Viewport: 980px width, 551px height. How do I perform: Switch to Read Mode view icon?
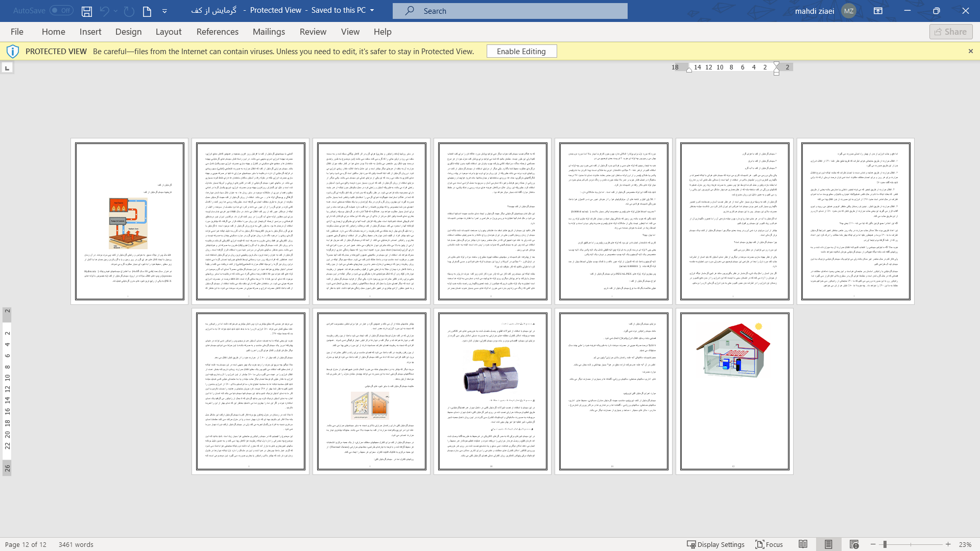pyautogui.click(x=803, y=544)
